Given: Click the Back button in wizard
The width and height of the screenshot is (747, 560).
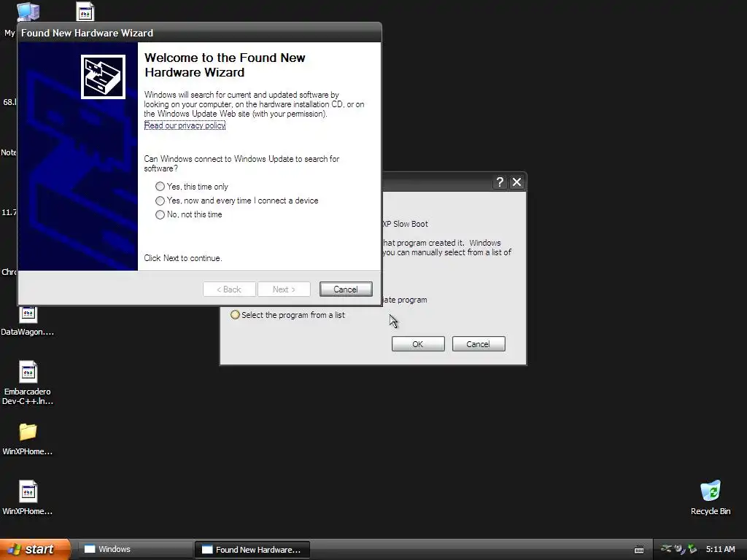Looking at the screenshot, I should pyautogui.click(x=229, y=289).
